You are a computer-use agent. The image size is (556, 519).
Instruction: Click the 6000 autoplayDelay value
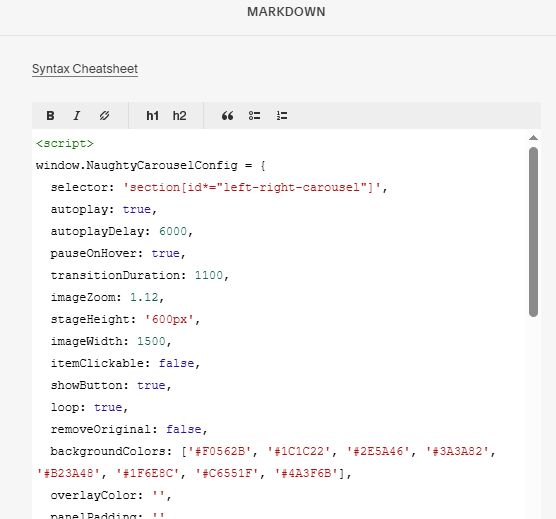coord(173,231)
